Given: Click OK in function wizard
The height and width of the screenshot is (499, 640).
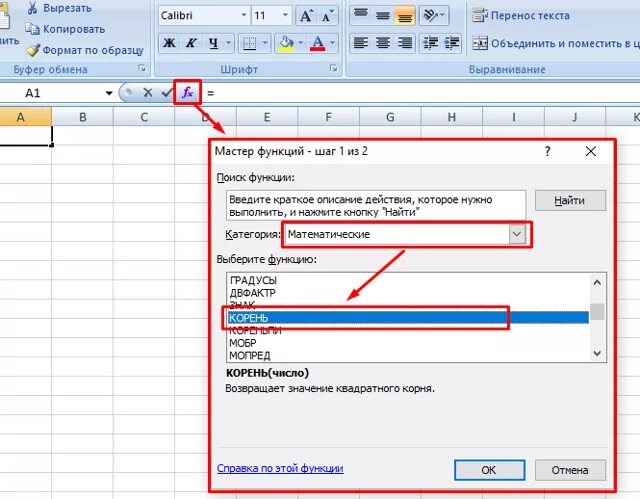Looking at the screenshot, I should pyautogui.click(x=489, y=470).
